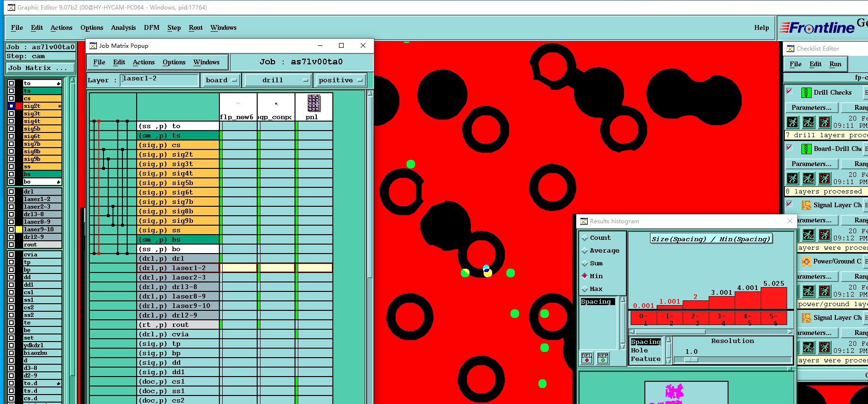Run the first icon under Board-Drill Checks
Viewport: 868px width, 404px height.
tap(792, 178)
